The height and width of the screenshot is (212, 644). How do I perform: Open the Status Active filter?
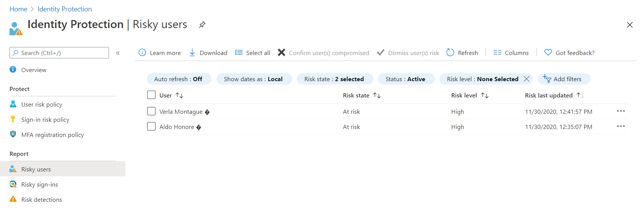[405, 79]
